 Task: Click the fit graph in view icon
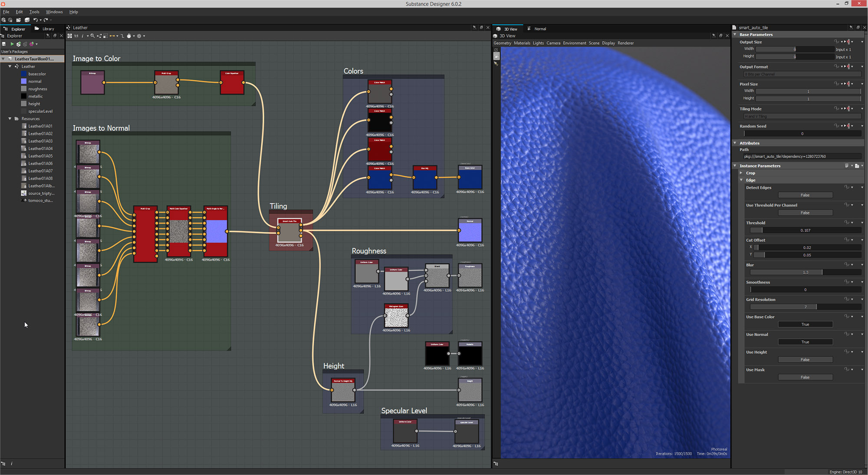point(70,36)
